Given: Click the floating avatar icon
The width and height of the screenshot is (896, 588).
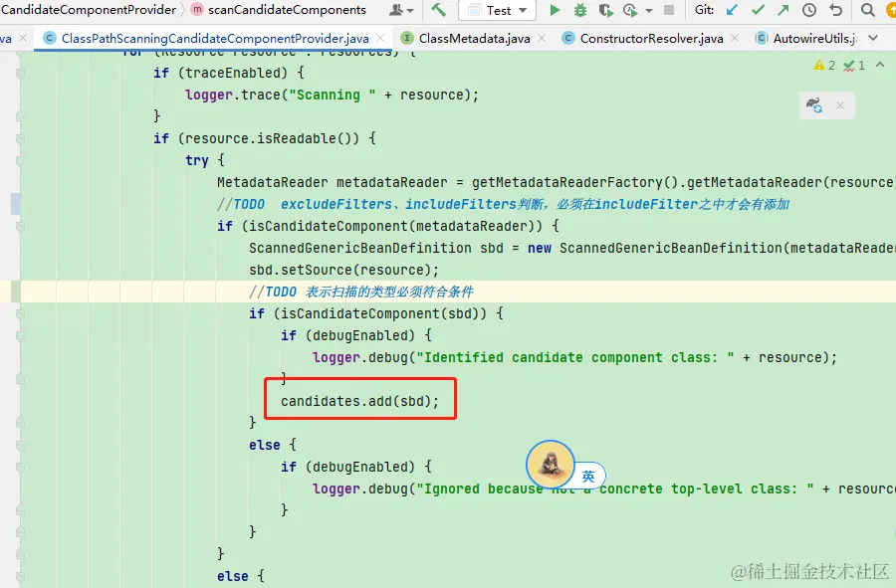Looking at the screenshot, I should [550, 464].
